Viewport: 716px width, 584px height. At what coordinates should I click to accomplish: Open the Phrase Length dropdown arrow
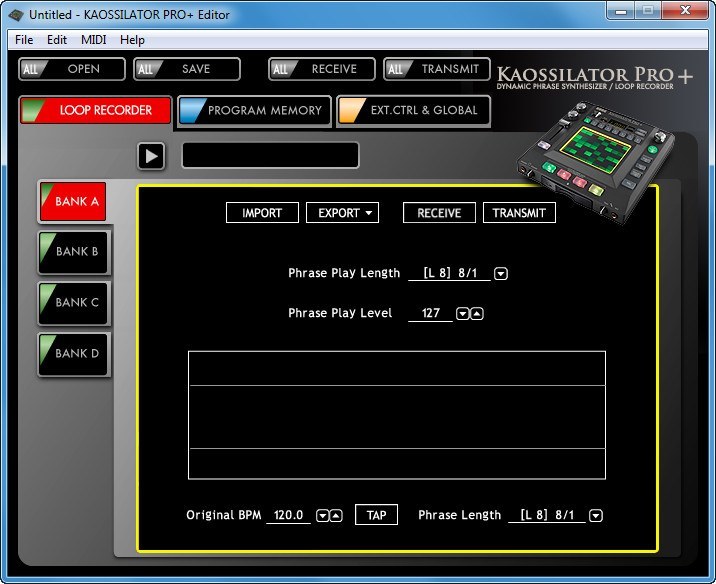click(596, 516)
